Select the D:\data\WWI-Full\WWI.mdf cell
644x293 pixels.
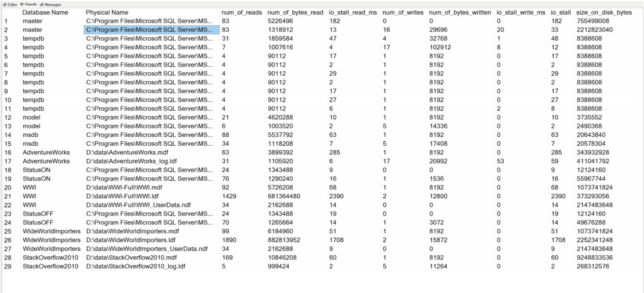124,187
